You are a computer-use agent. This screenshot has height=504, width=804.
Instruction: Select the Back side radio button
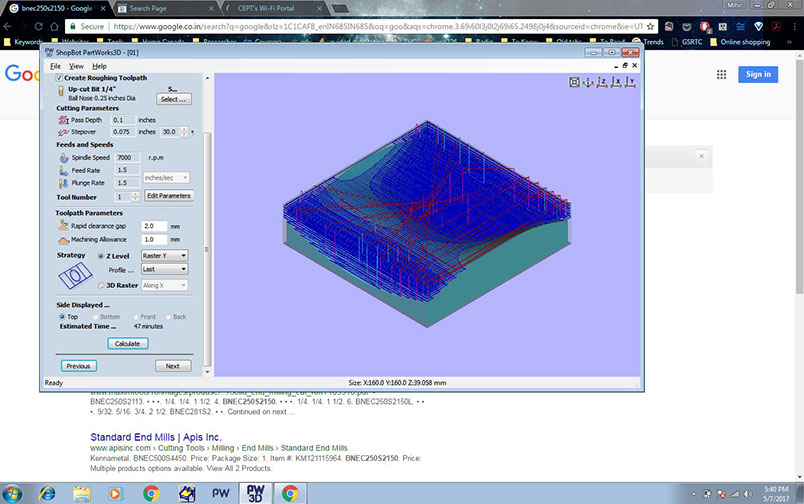(168, 317)
